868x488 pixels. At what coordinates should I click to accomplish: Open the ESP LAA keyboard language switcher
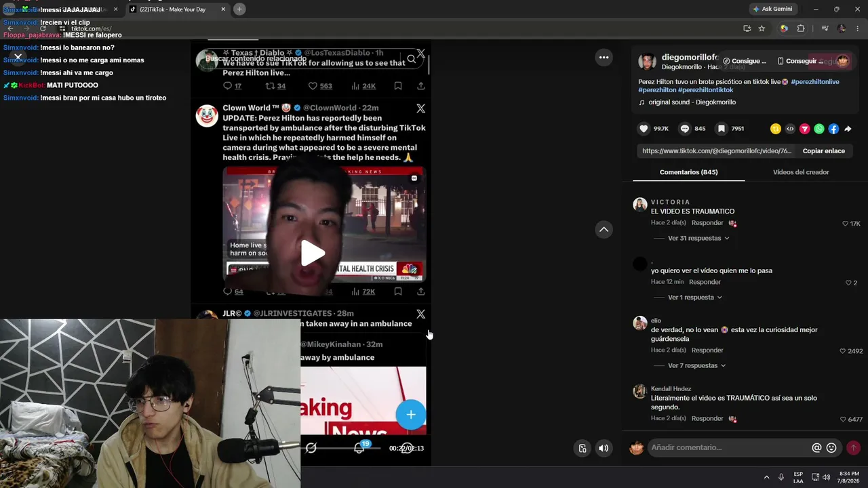(x=798, y=477)
